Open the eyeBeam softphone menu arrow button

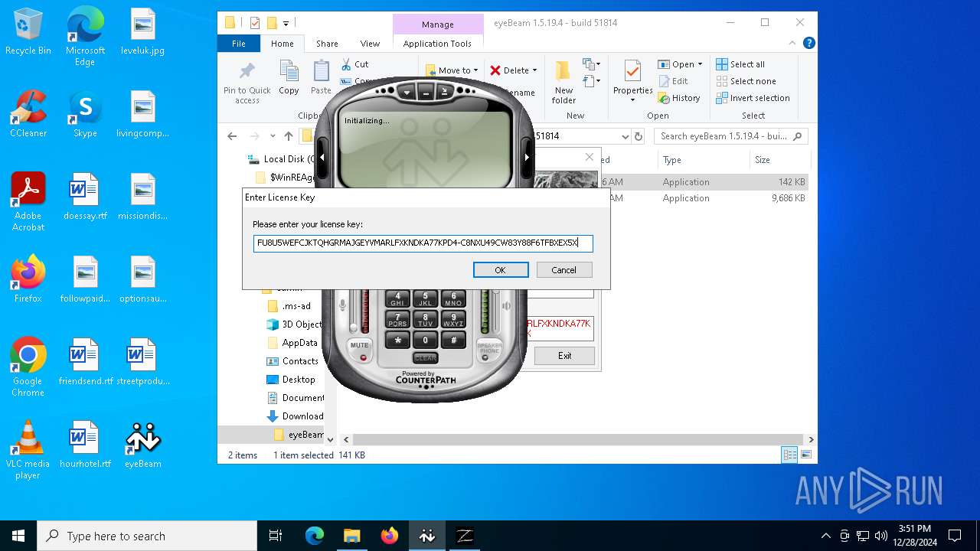(x=407, y=93)
